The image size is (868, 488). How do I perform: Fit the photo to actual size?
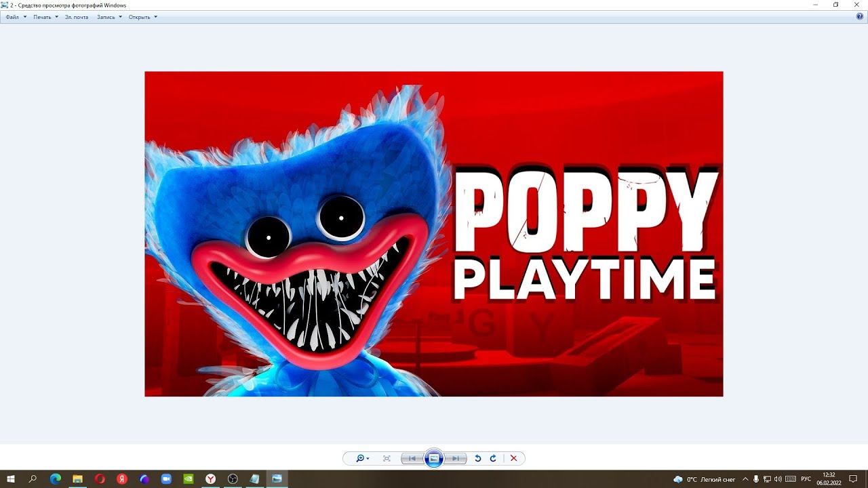tap(387, 459)
